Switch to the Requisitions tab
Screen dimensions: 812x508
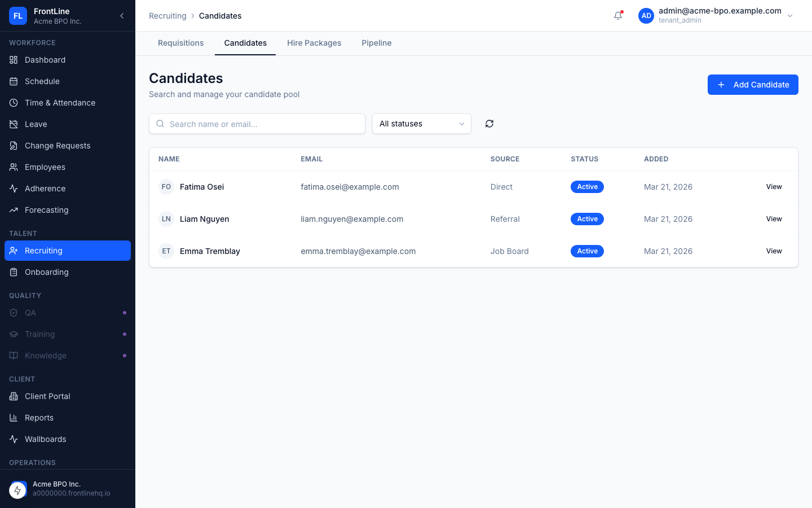[180, 43]
